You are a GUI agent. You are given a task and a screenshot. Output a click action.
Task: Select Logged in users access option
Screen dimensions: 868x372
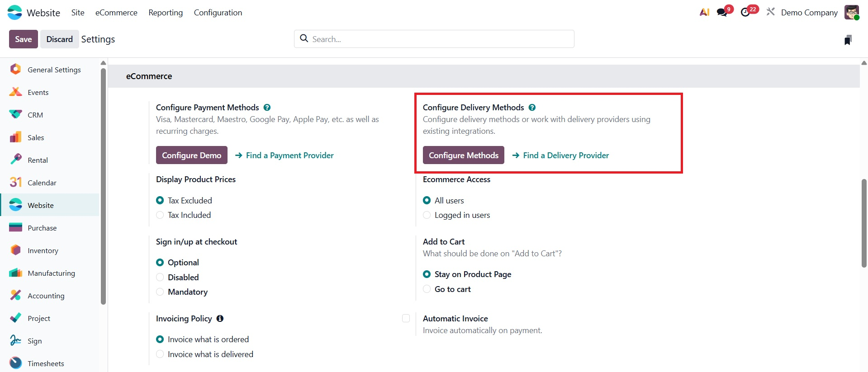427,215
